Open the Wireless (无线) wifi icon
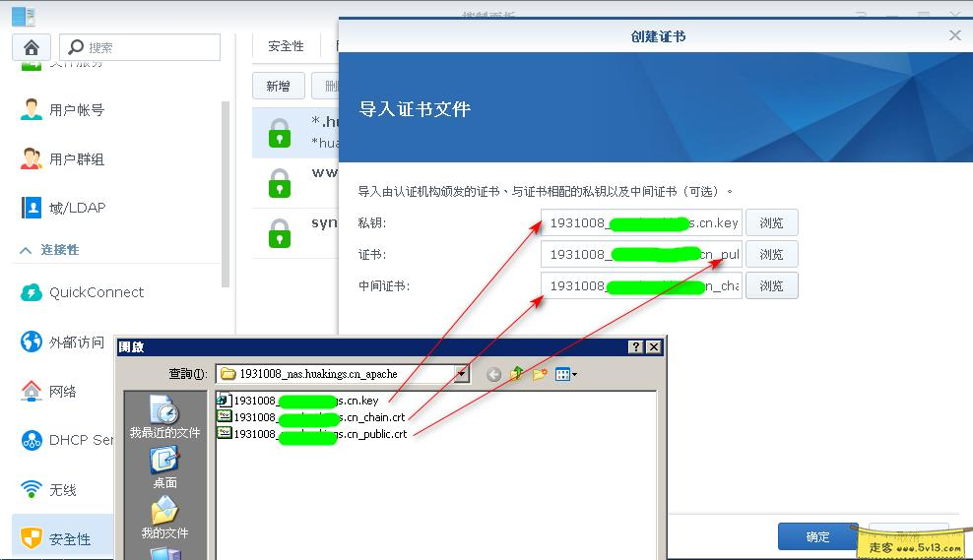Viewport: 973px width, 560px height. [x=32, y=489]
